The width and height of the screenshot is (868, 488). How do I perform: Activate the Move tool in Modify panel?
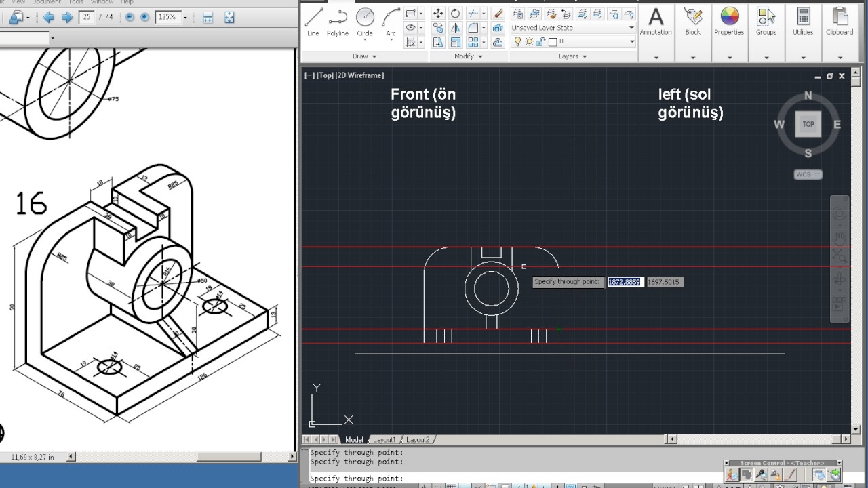(438, 14)
